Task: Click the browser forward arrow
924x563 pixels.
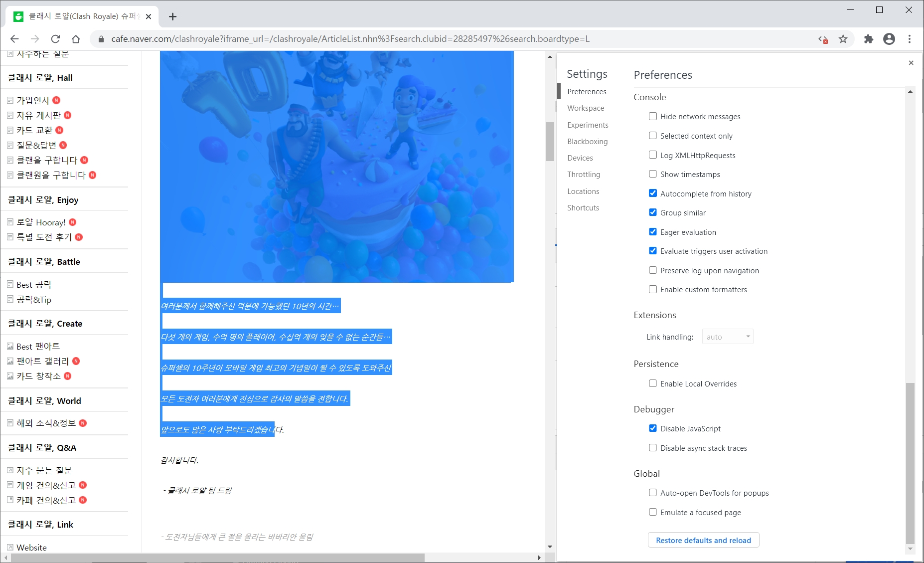Action: tap(35, 39)
